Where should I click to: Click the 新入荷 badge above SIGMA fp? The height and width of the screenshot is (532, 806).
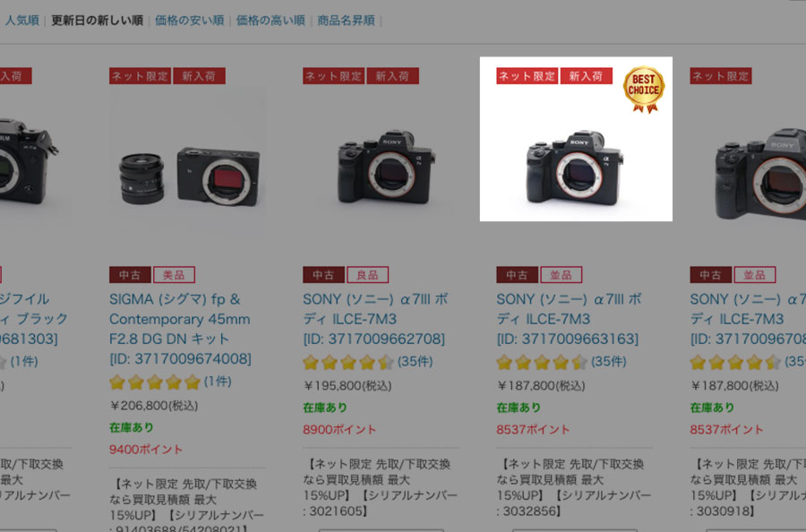[x=199, y=76]
